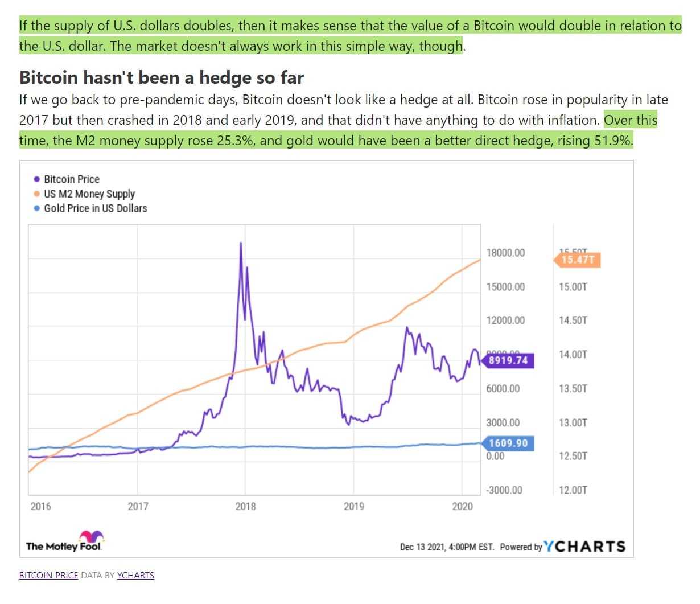
Task: Click the 2019 x-axis year label
Action: tap(353, 506)
